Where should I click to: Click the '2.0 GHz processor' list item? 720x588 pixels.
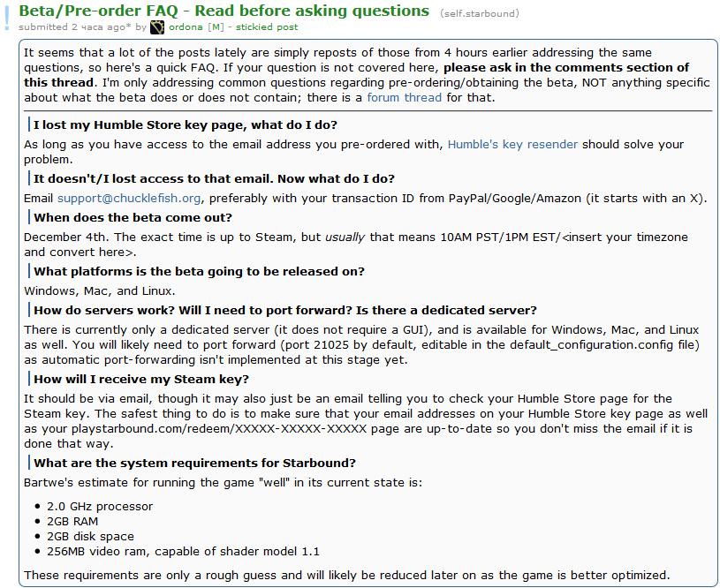(x=100, y=506)
